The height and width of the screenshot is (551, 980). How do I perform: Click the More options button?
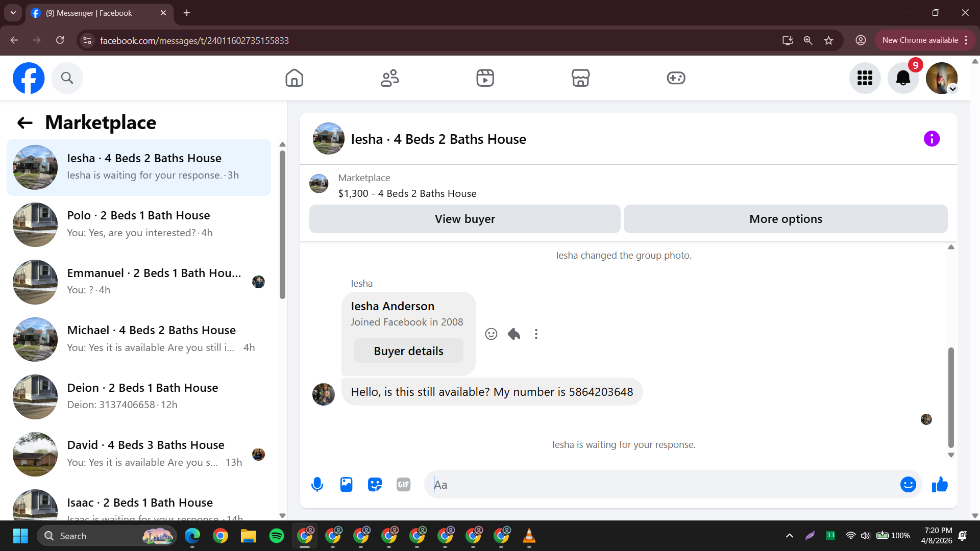coord(786,219)
